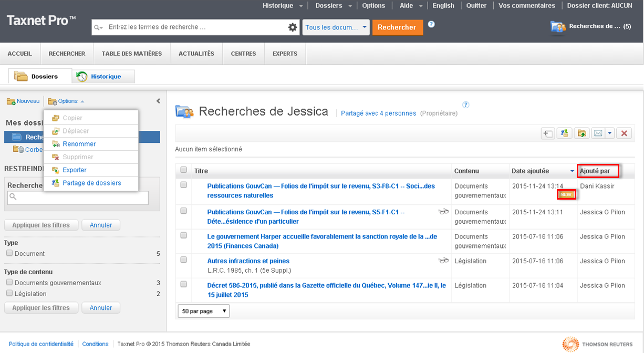Open the RECHERCHER navigation tab
Image resolution: width=644 pixels, height=353 pixels.
pos(67,54)
